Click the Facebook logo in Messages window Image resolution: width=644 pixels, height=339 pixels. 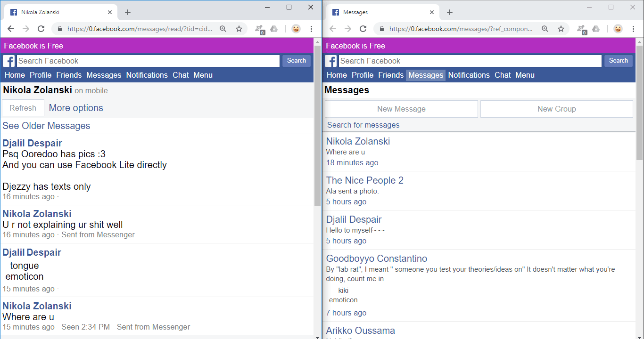(x=330, y=61)
